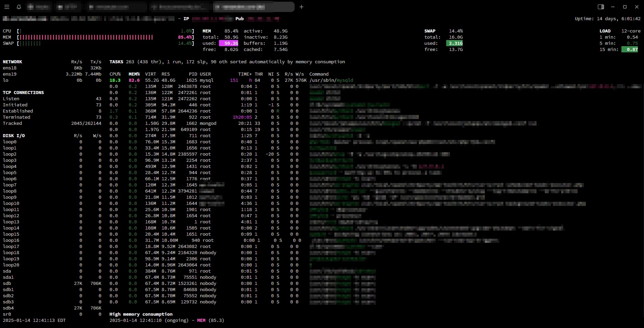Screen dimensions: 644x328
Task: Click PID 3794281 in process list
Action: click(188, 191)
